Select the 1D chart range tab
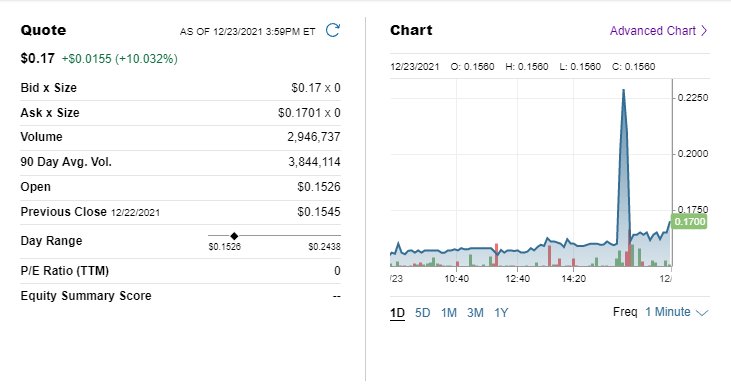 pos(397,313)
